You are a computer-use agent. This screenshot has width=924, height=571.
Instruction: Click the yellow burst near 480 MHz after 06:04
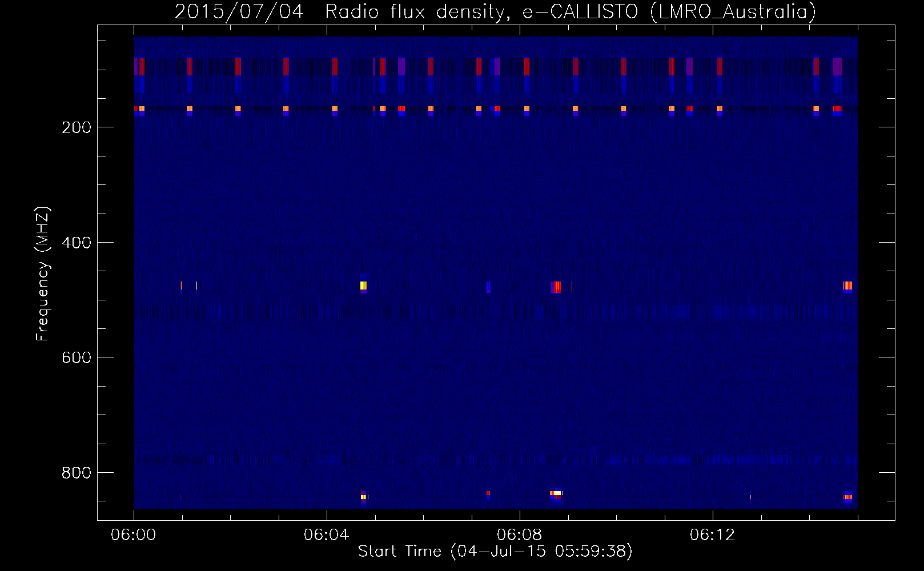pyautogui.click(x=363, y=285)
